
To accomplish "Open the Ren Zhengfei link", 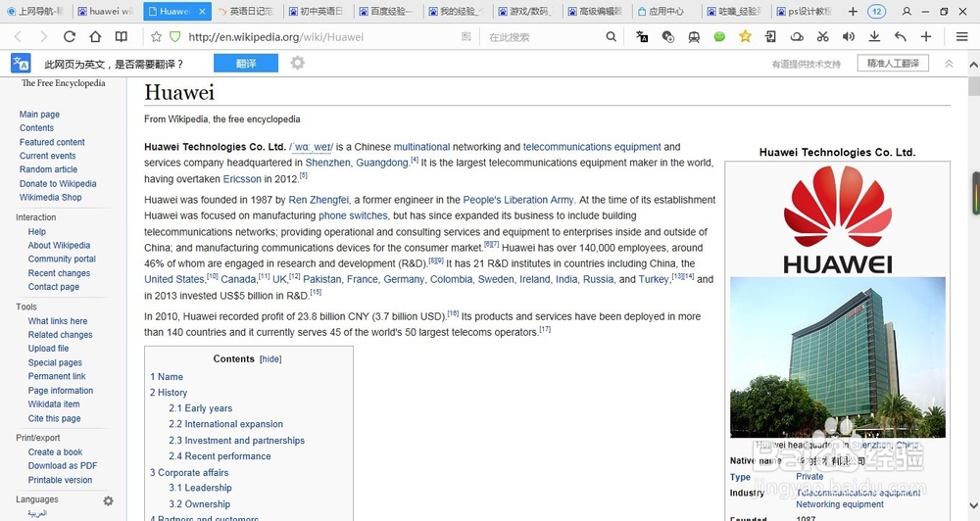I will [x=318, y=200].
